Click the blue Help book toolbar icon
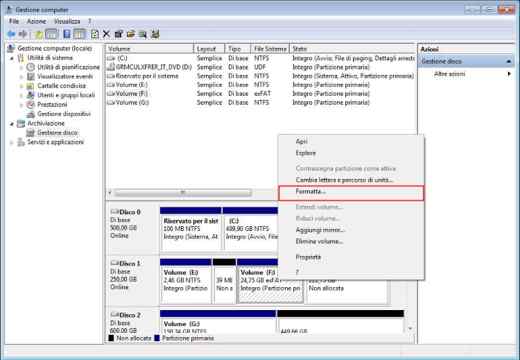The height and width of the screenshot is (360, 520). click(67, 34)
